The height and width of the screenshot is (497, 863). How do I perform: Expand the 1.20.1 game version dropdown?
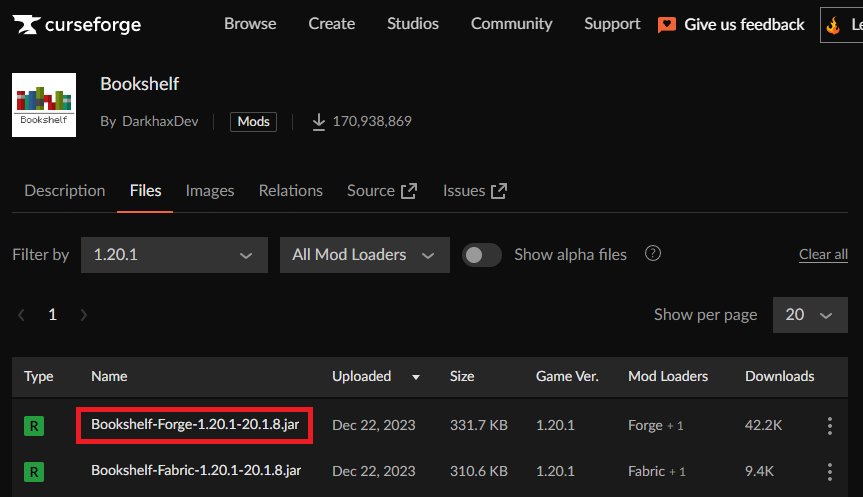174,255
